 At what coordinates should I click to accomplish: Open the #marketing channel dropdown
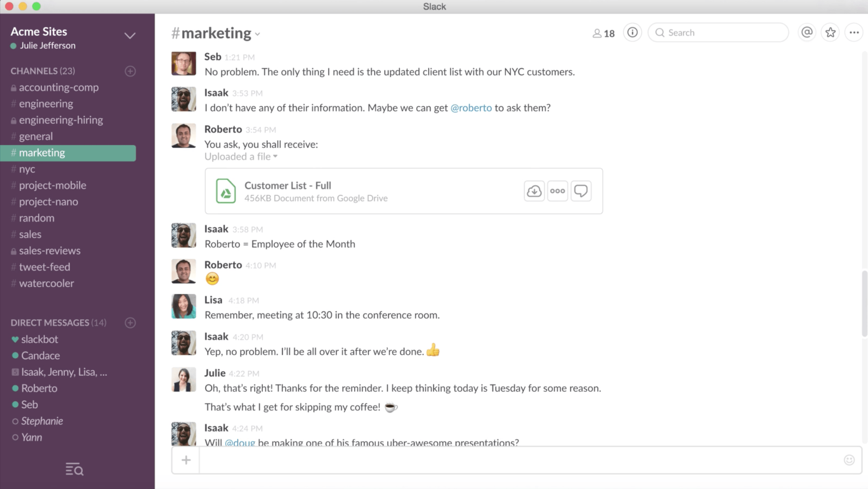(258, 34)
